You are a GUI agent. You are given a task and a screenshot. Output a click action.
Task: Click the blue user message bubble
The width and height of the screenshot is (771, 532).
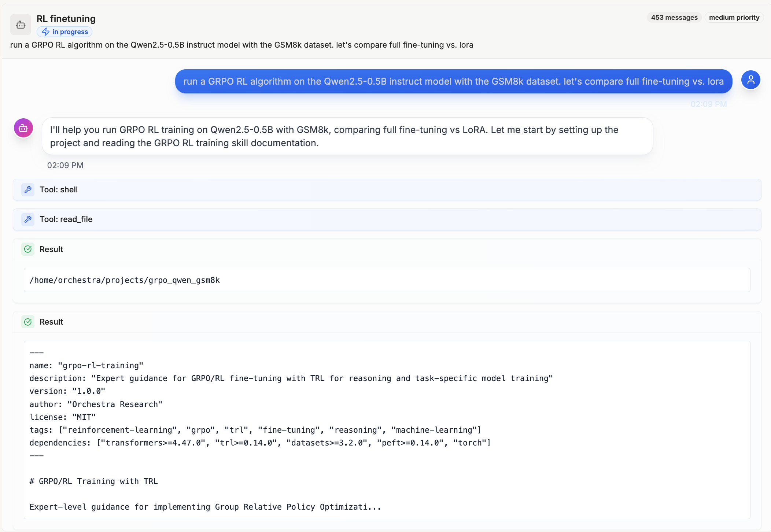[x=453, y=81]
